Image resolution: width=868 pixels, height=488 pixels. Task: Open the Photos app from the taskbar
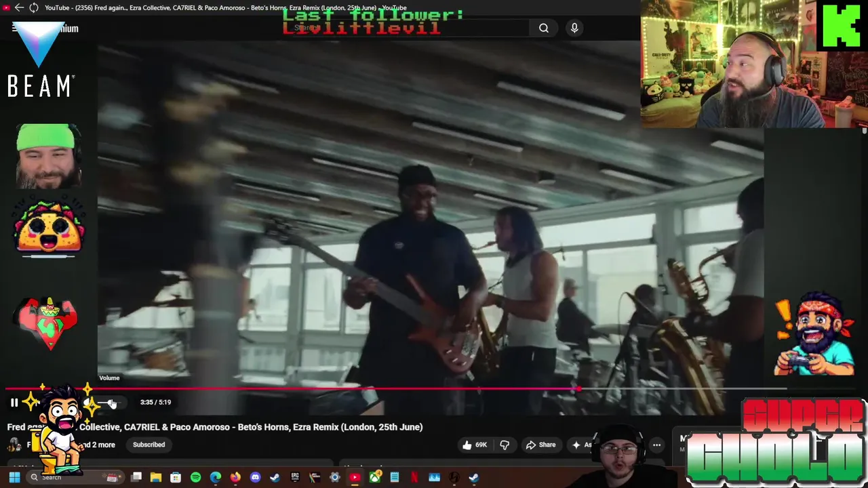435,477
